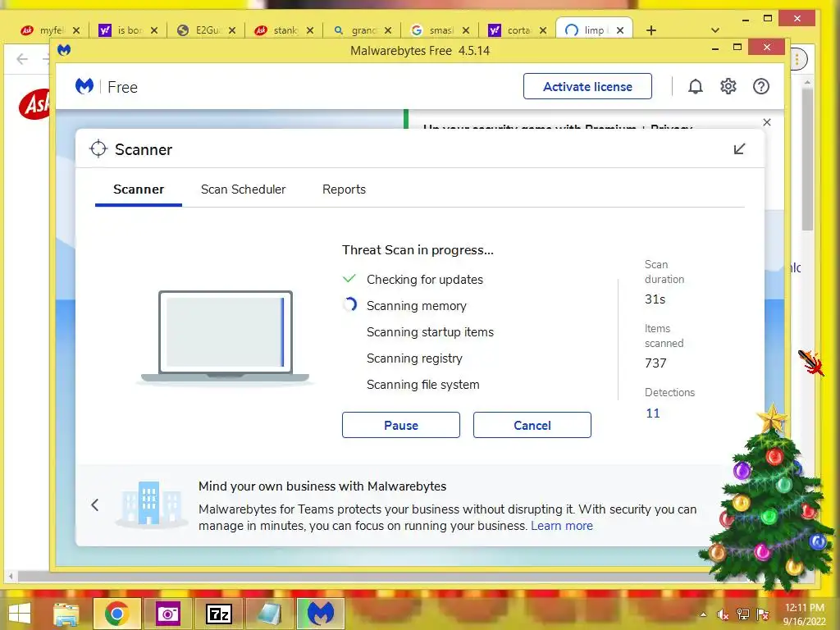The height and width of the screenshot is (630, 840).
Task: Click the Activate license button
Action: pos(587,86)
